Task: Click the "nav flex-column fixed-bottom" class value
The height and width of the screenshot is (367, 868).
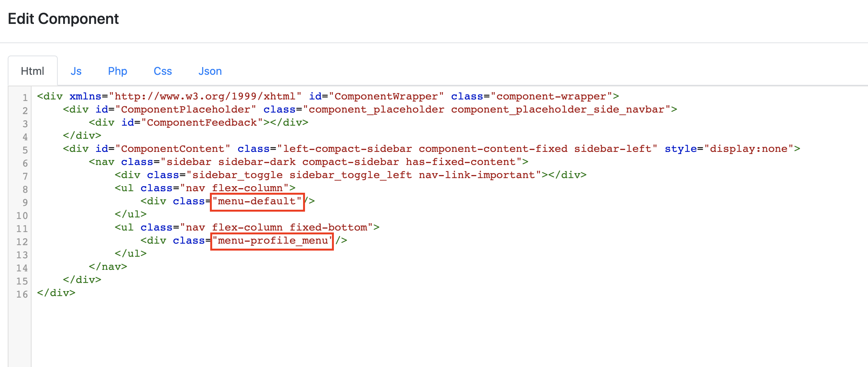Action: [x=276, y=227]
